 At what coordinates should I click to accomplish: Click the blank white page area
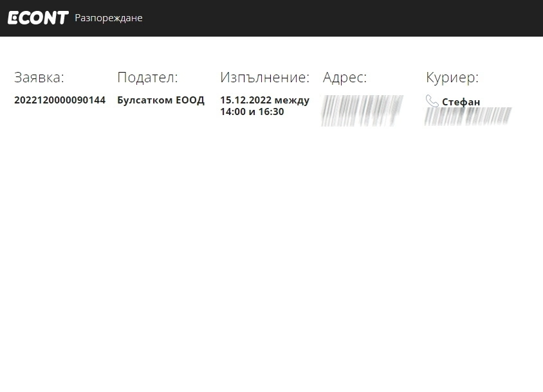click(270, 257)
